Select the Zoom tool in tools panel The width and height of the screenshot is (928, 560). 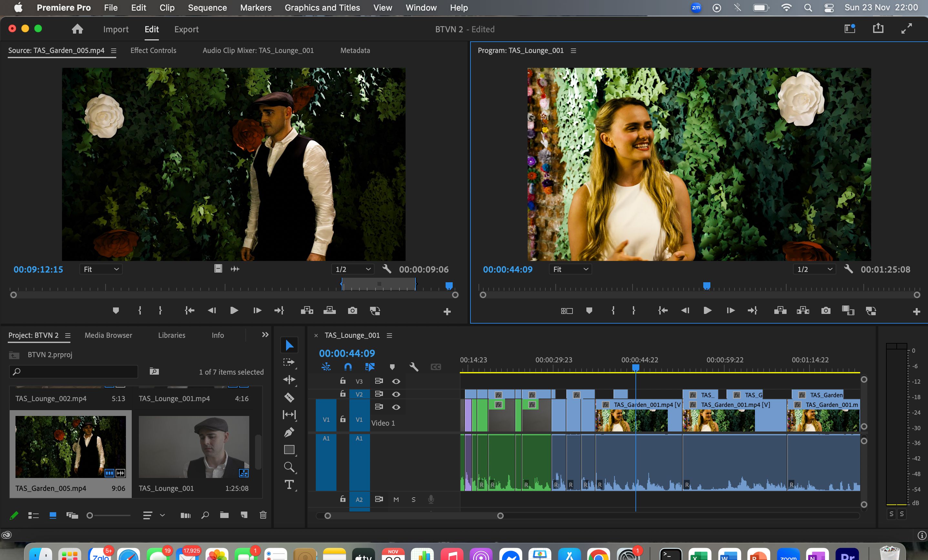(289, 467)
